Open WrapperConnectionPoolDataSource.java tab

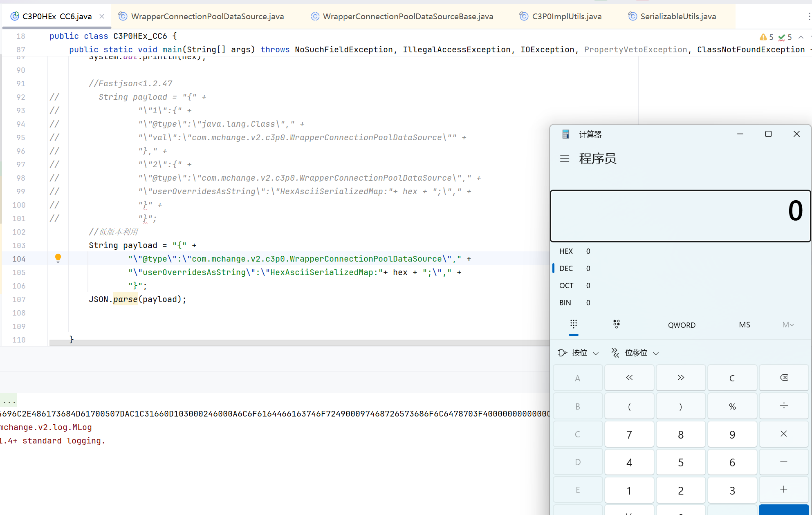201,16
